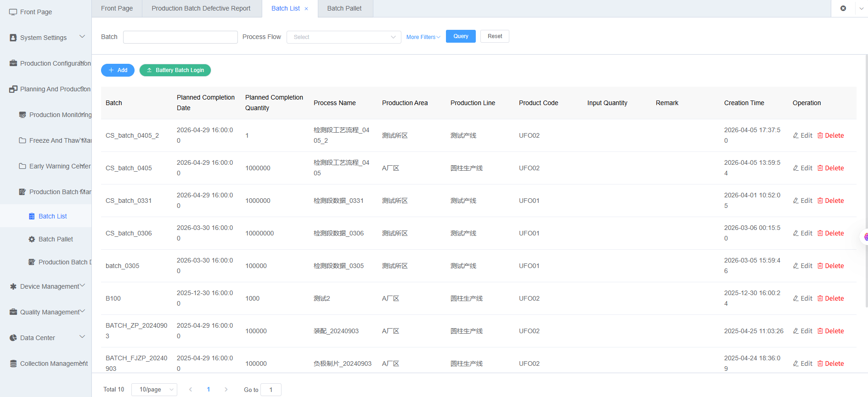Click the Battery Batch Login button
The height and width of the screenshot is (397, 868).
(175, 70)
